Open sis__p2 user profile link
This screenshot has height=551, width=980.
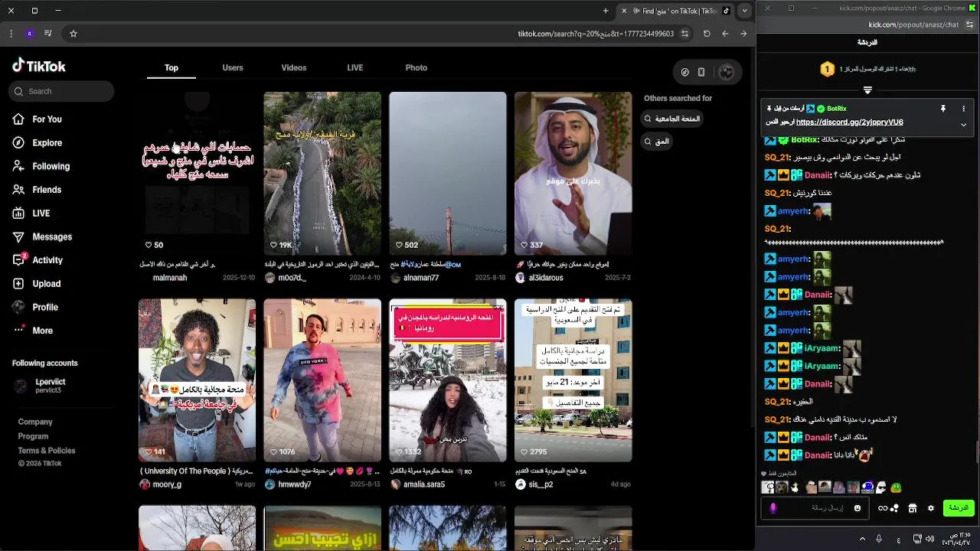click(x=540, y=484)
